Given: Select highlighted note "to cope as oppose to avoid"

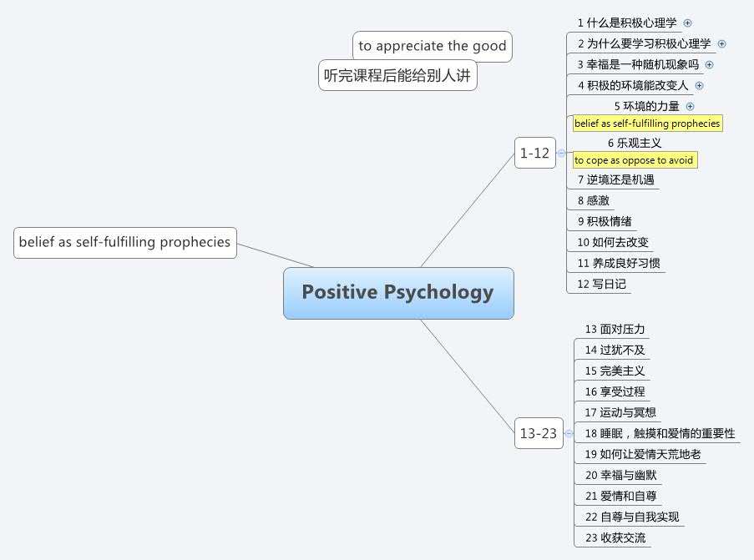Looking at the screenshot, I should click(x=635, y=159).
